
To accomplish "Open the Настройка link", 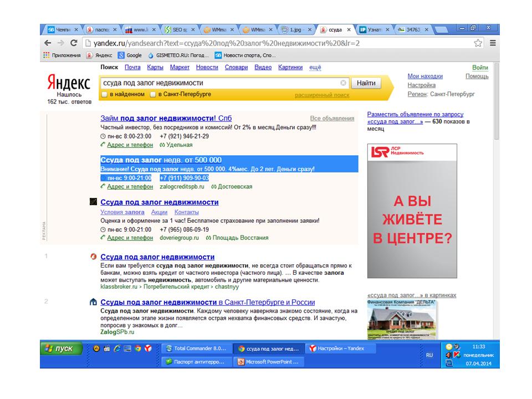I will pyautogui.click(x=421, y=85).
